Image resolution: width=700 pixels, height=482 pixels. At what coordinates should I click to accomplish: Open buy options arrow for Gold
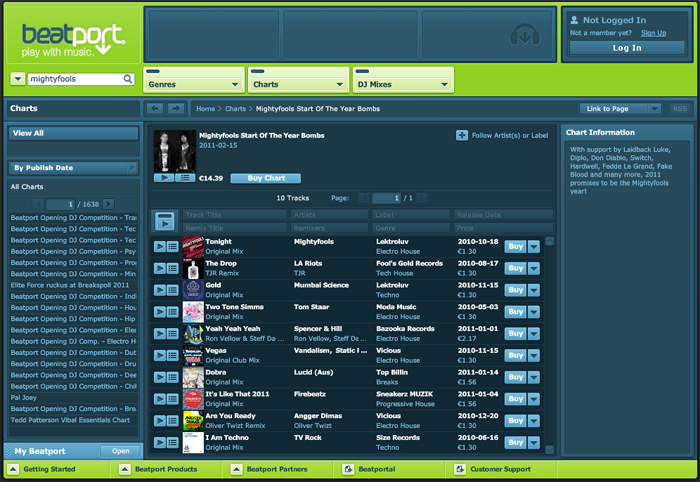pos(534,290)
